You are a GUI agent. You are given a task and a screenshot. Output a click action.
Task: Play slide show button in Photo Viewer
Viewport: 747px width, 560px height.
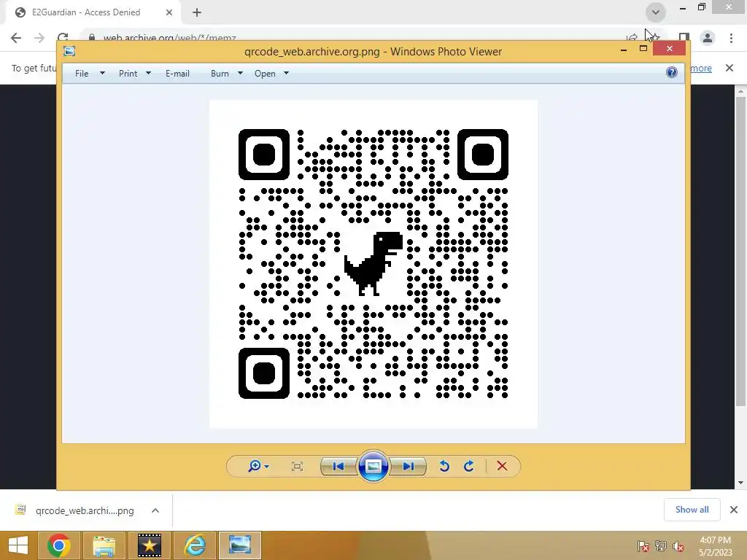click(x=373, y=466)
